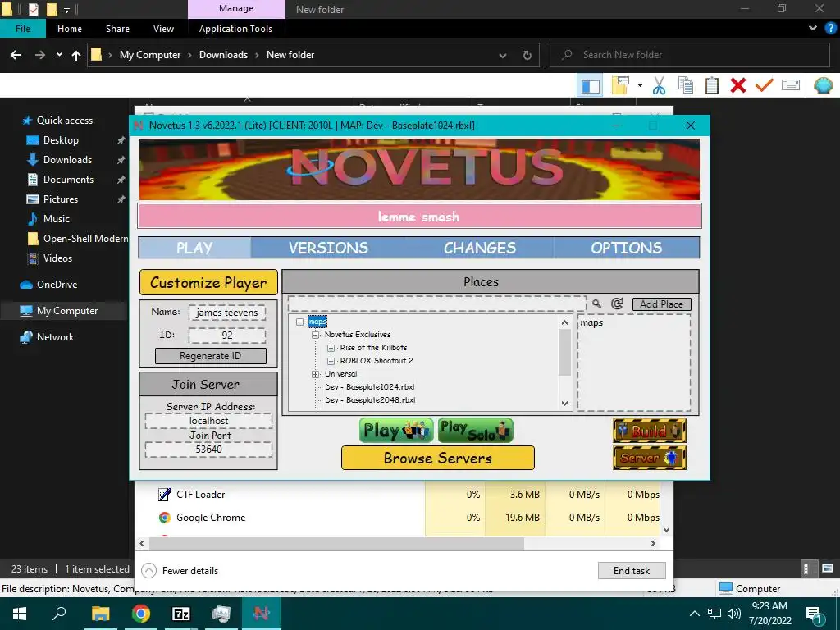Click the player Name input field
The image size is (840, 630).
[227, 313]
